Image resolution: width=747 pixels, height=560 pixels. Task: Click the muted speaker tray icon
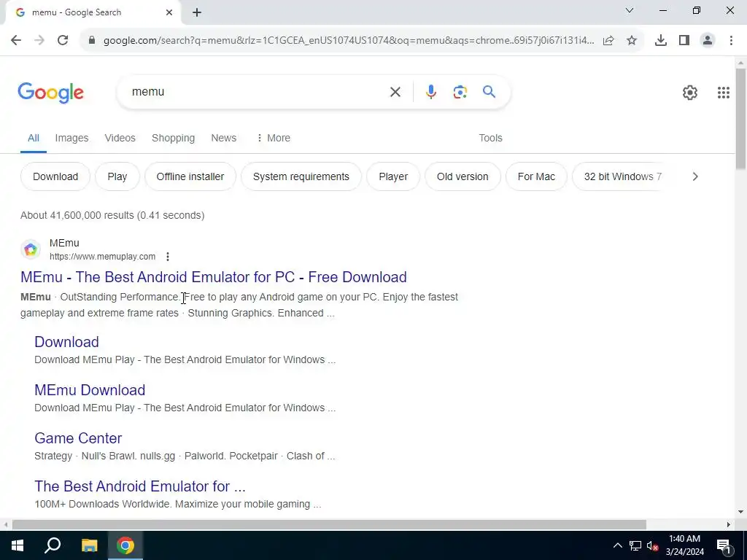652,545
